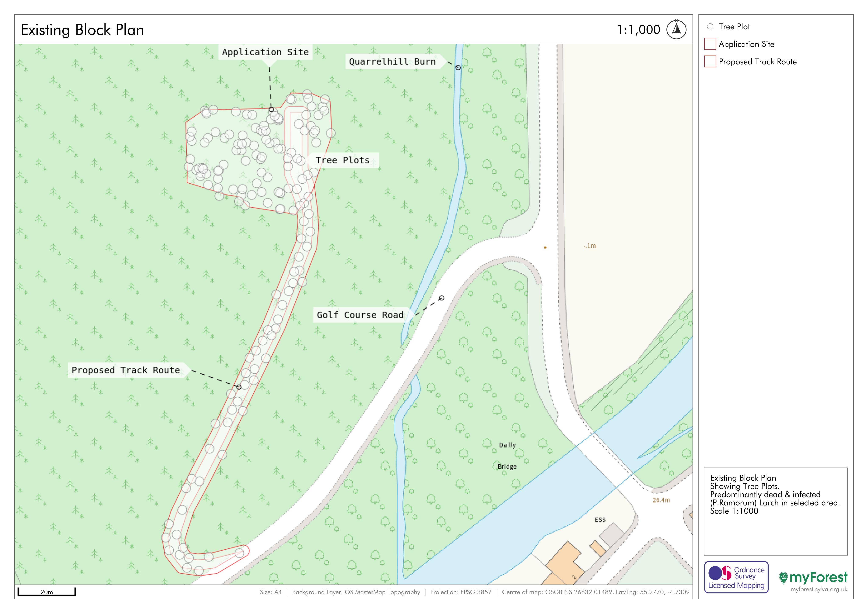
Task: Click the Golf Course Road callout endpoint marker
Action: [x=441, y=298]
